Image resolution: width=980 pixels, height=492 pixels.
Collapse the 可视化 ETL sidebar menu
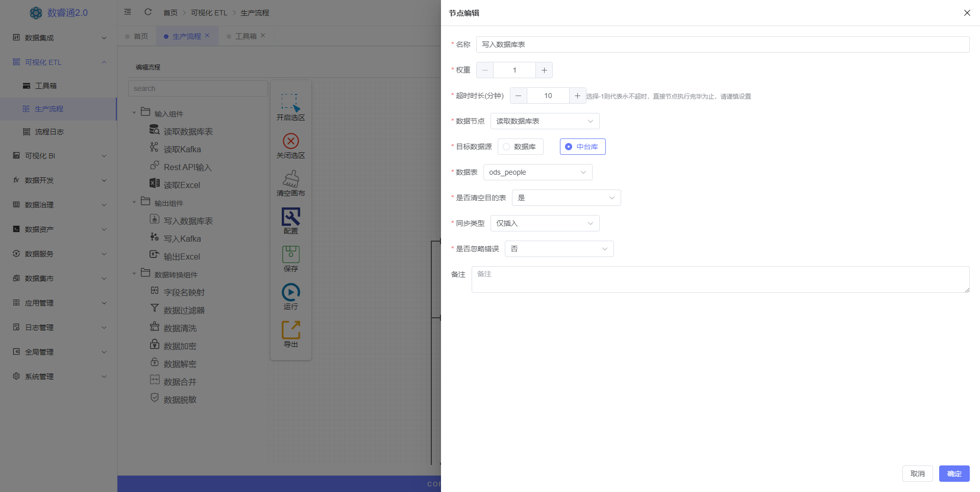coord(59,62)
